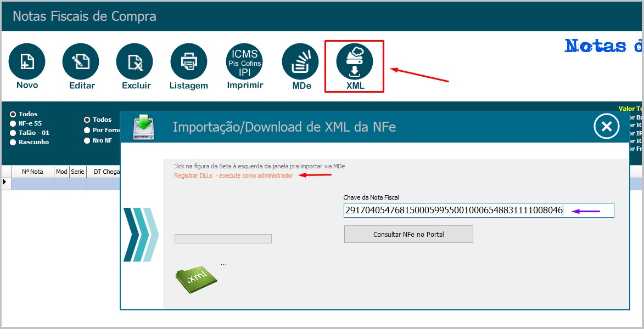
Task: Click the Novo invoice icon
Action: pyautogui.click(x=27, y=62)
